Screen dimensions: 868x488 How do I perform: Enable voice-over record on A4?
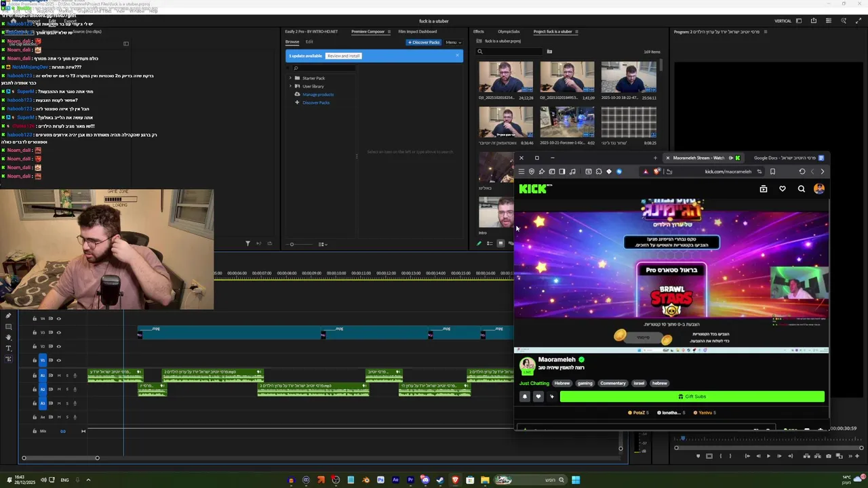(75, 417)
